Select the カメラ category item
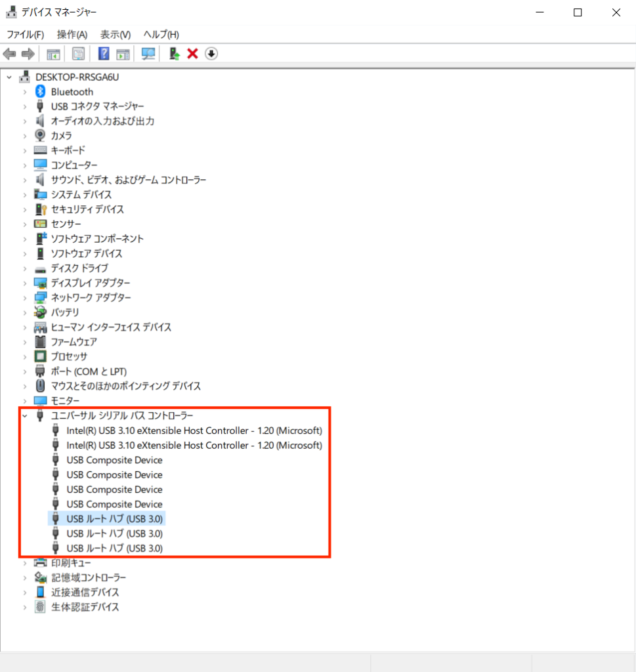 (x=62, y=136)
